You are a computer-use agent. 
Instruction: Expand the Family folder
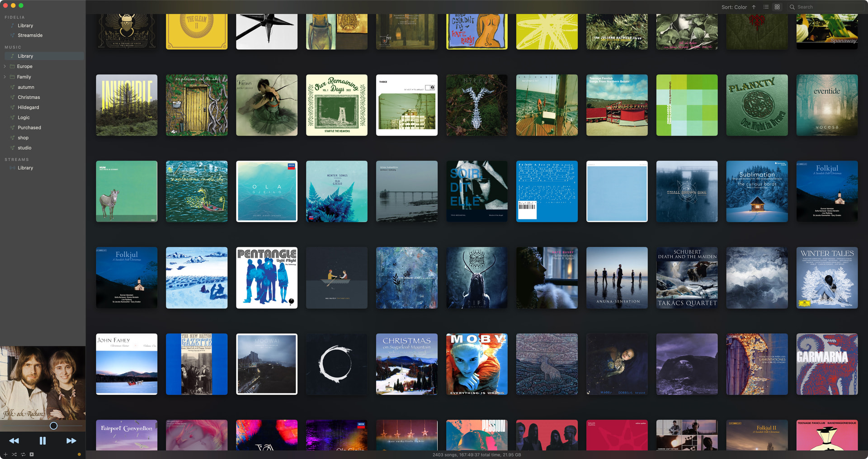tap(5, 77)
